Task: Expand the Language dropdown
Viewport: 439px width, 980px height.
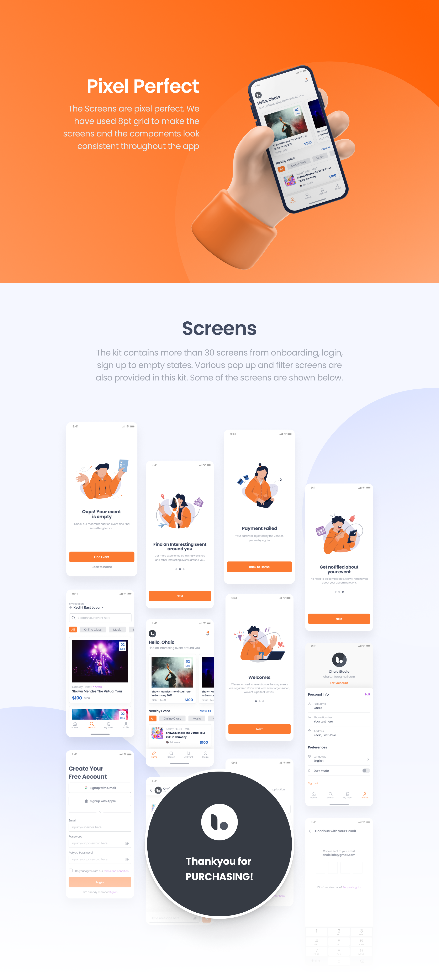Action: click(x=369, y=759)
